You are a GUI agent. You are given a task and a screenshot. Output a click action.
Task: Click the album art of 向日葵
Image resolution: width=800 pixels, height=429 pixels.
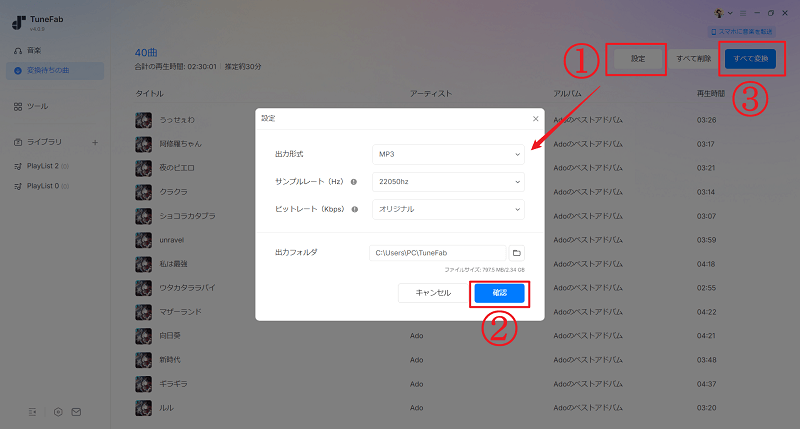(143, 336)
